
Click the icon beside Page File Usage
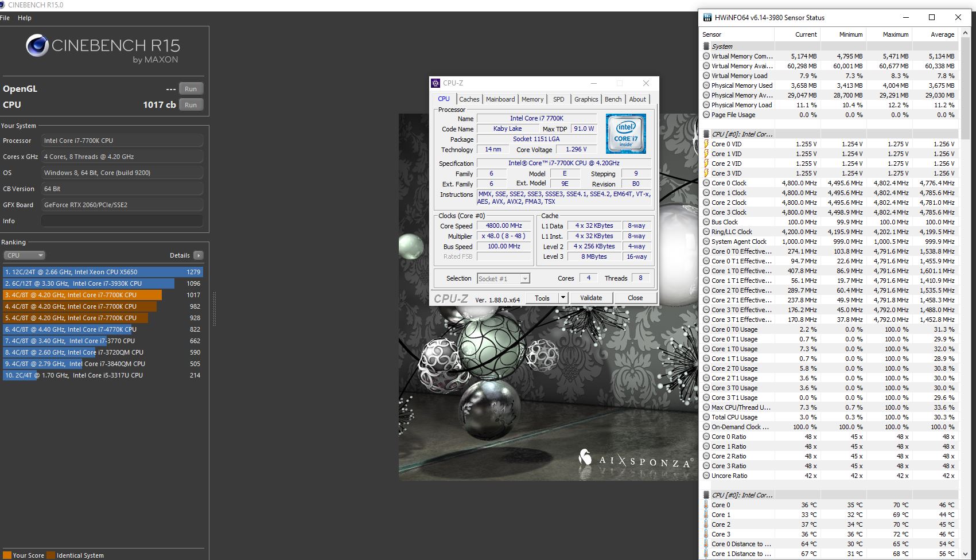(706, 115)
